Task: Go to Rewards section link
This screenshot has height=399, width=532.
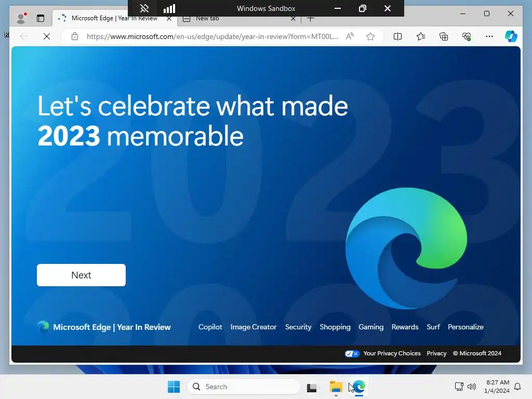Action: 405,327
